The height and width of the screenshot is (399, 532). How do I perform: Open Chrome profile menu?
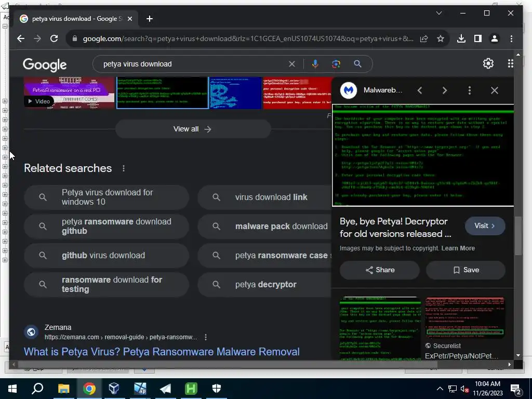[x=495, y=38]
